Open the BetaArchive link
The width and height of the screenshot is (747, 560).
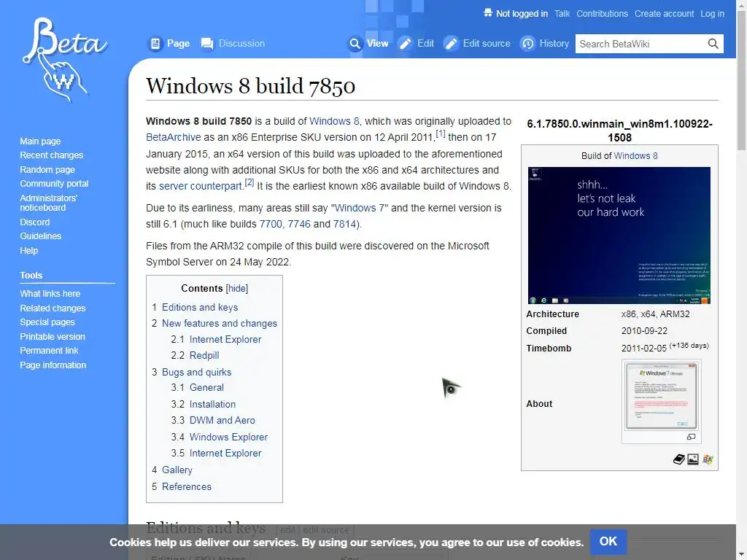(173, 137)
